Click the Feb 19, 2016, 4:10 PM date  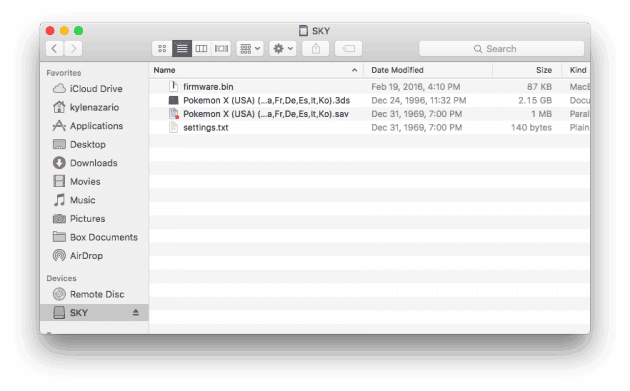[x=416, y=87]
